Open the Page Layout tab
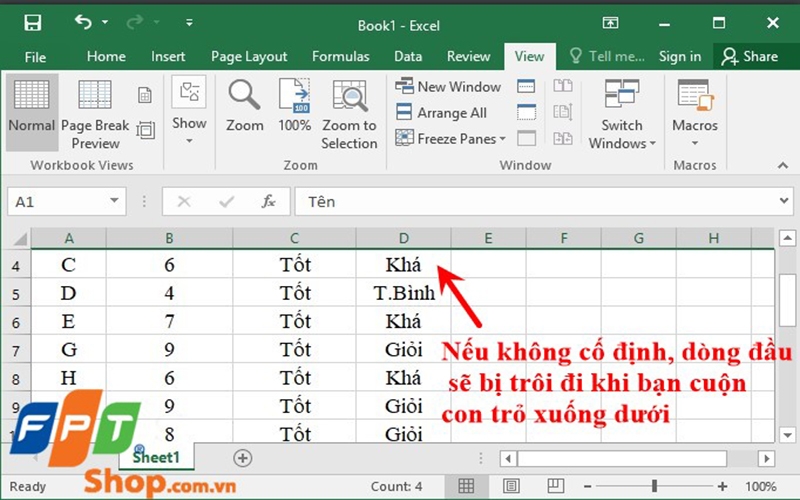This screenshot has width=800, height=500. coord(249,56)
